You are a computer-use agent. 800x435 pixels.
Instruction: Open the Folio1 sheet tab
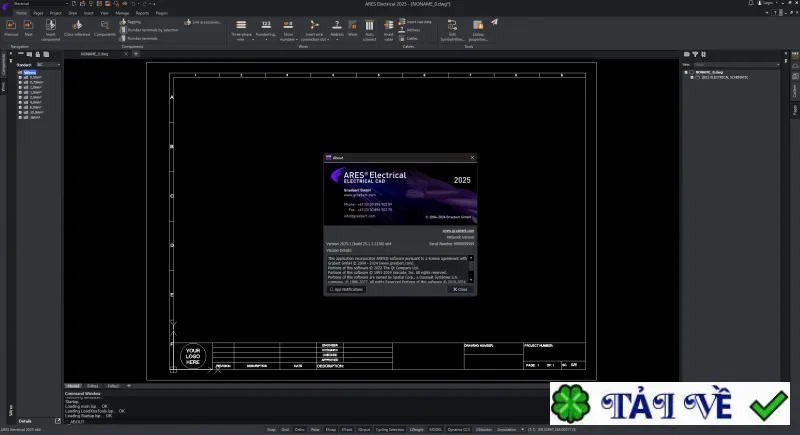click(x=93, y=386)
